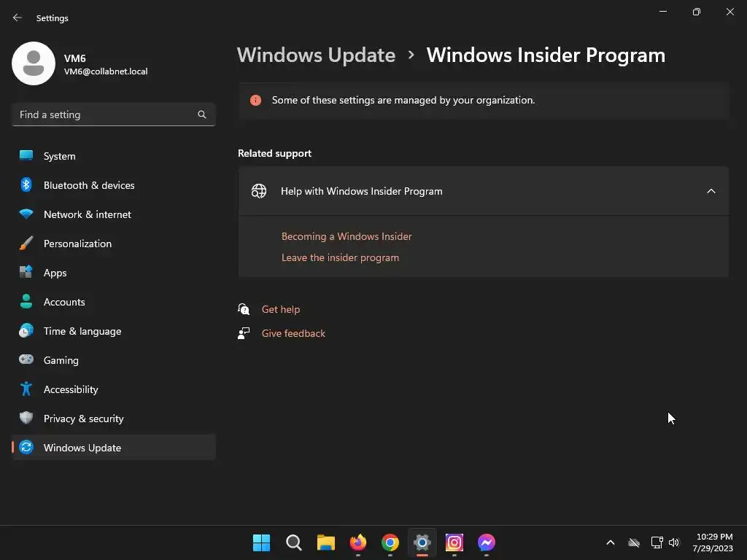Viewport: 747px width, 560px height.
Task: Open File Explorer from taskbar
Action: 326,542
